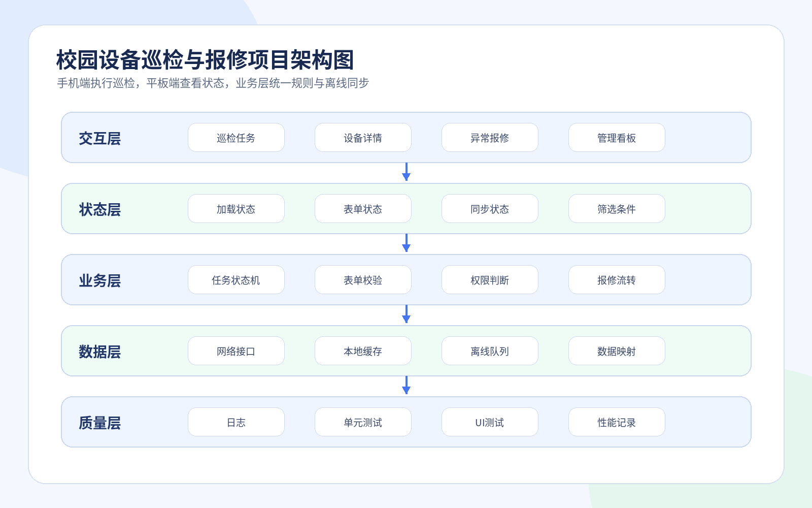812x508 pixels.
Task: Click the 表单校验 chip
Action: [x=363, y=280]
